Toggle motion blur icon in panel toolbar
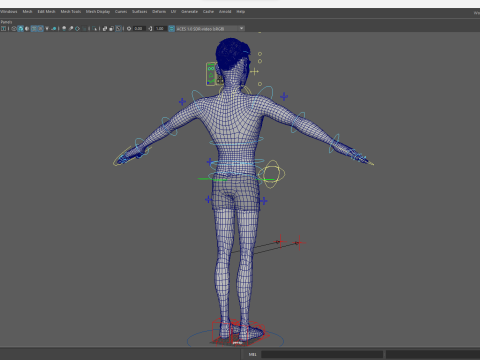 [x=71, y=29]
